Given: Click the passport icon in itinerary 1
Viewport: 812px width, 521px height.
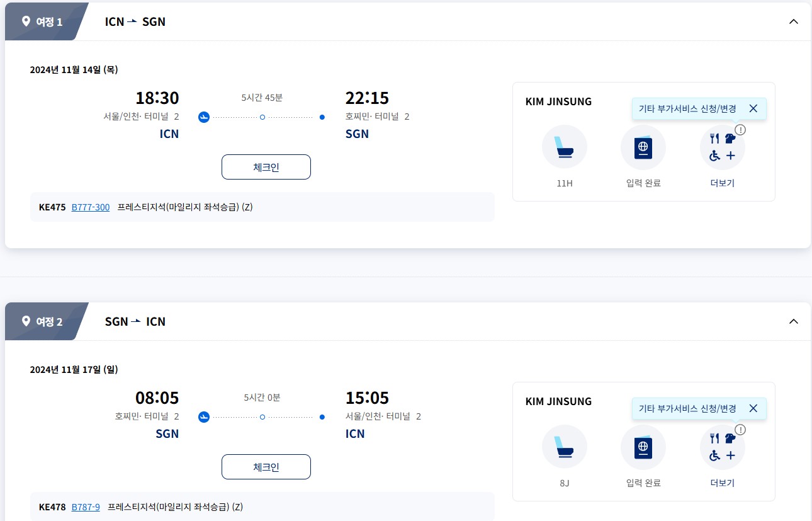Looking at the screenshot, I should pos(643,147).
